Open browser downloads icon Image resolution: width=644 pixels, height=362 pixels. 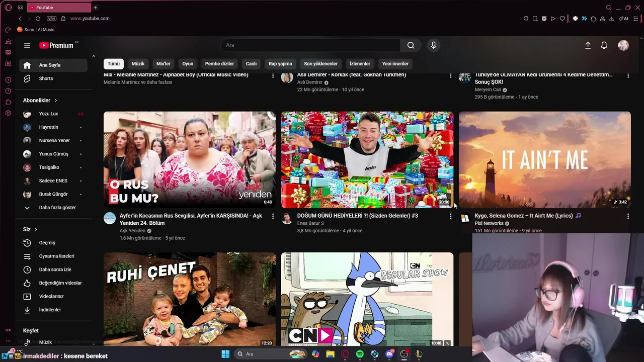coord(611,19)
